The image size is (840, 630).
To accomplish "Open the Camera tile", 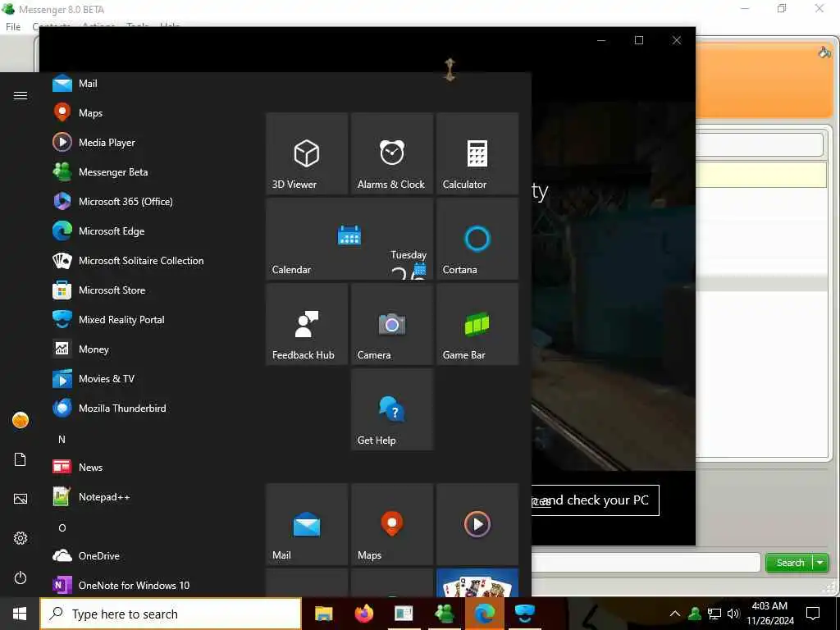I will pos(392,323).
